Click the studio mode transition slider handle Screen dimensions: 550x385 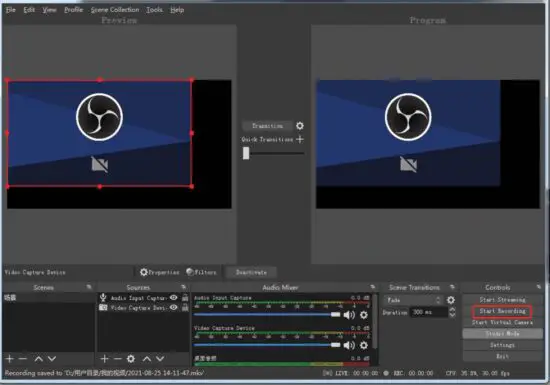point(246,153)
